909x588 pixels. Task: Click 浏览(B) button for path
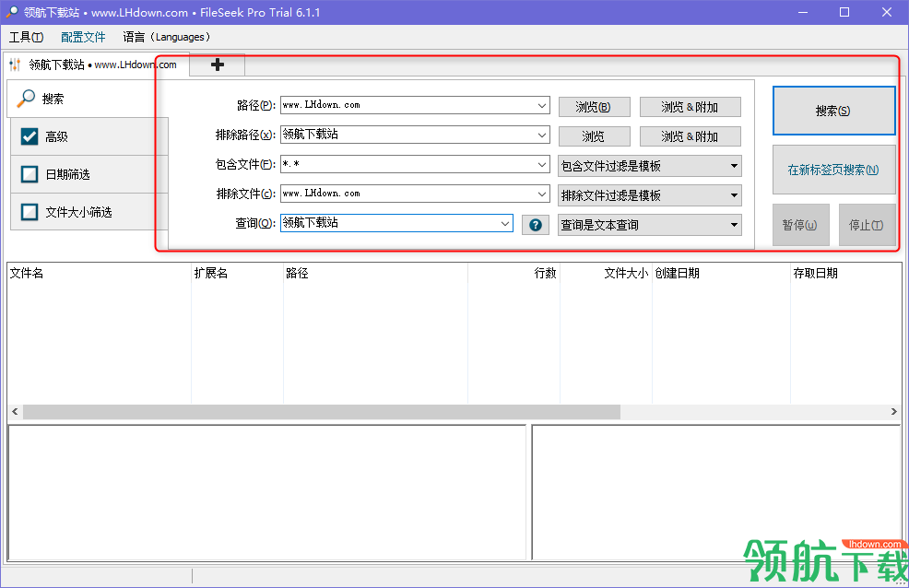point(594,107)
